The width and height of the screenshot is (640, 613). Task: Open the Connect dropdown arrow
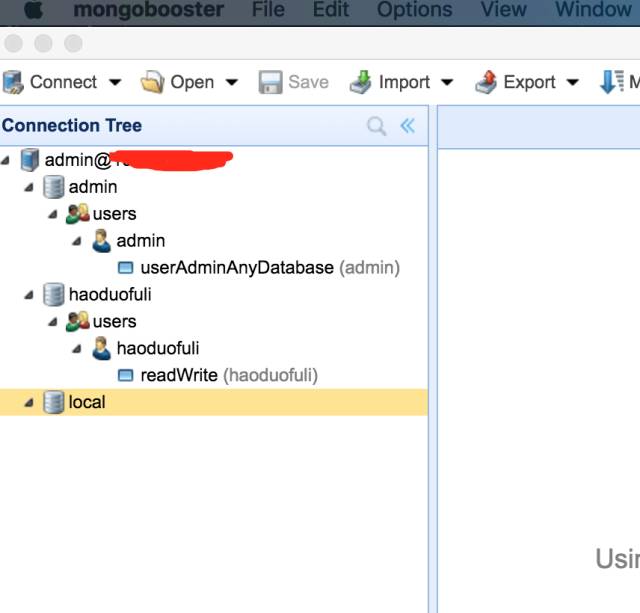115,82
